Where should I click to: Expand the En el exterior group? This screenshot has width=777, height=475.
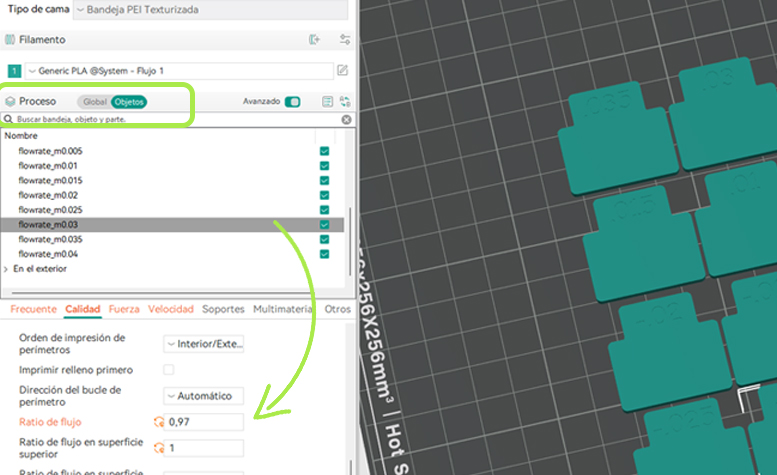click(6, 269)
